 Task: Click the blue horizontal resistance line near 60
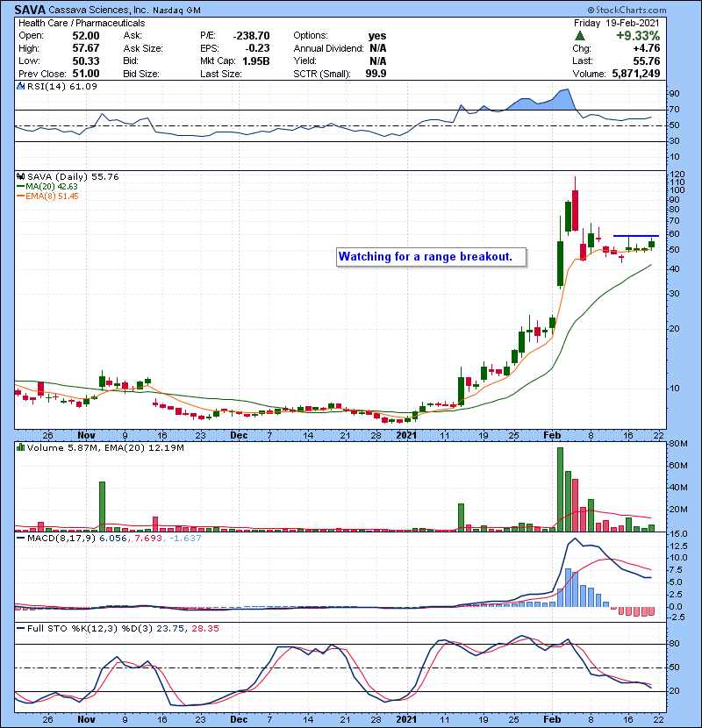pyautogui.click(x=636, y=236)
